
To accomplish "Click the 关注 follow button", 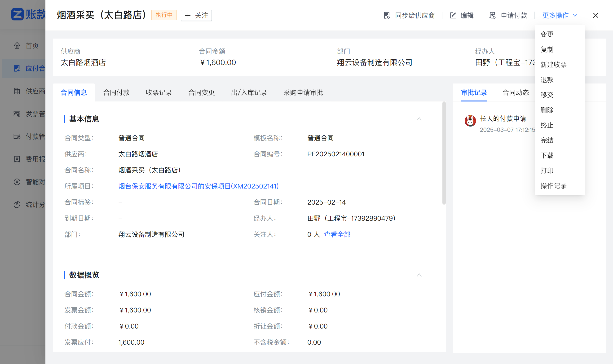I will [196, 15].
